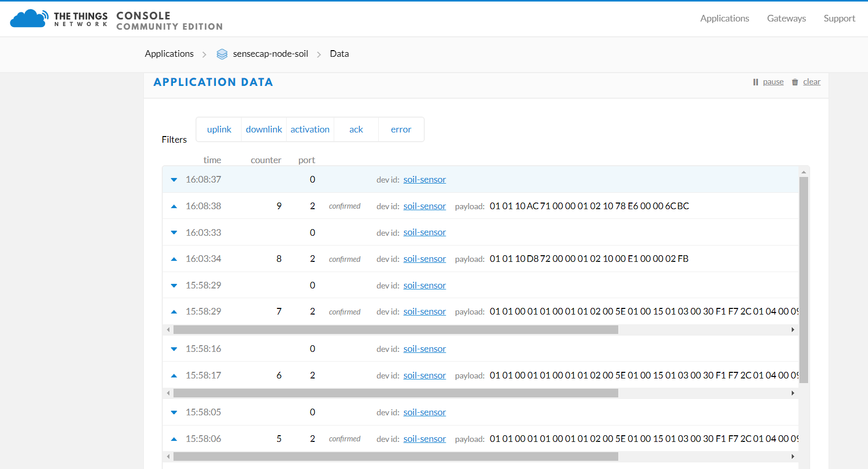The image size is (868, 469).
Task: Click payload ending 6C BC in 16:08:38 row
Action: pos(589,206)
